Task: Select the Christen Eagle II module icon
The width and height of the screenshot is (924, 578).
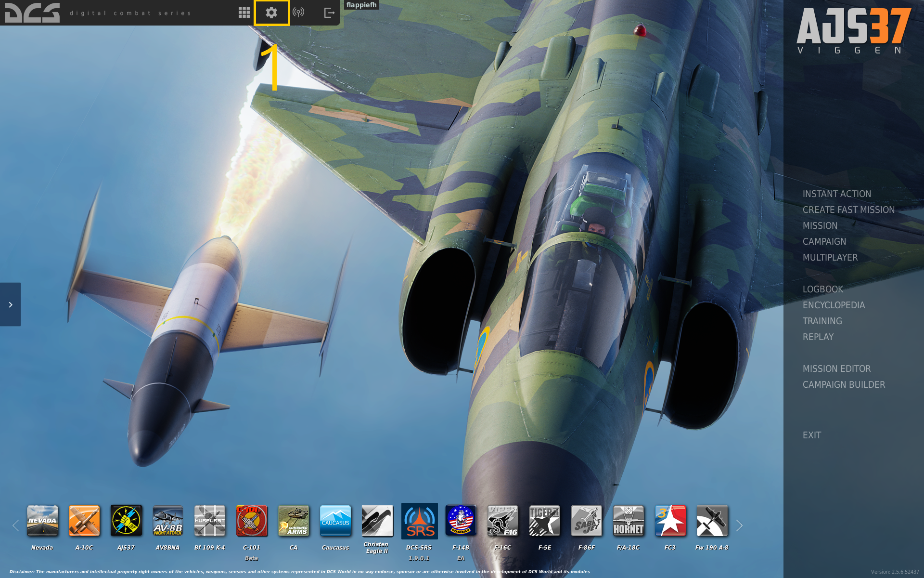Action: pyautogui.click(x=377, y=521)
